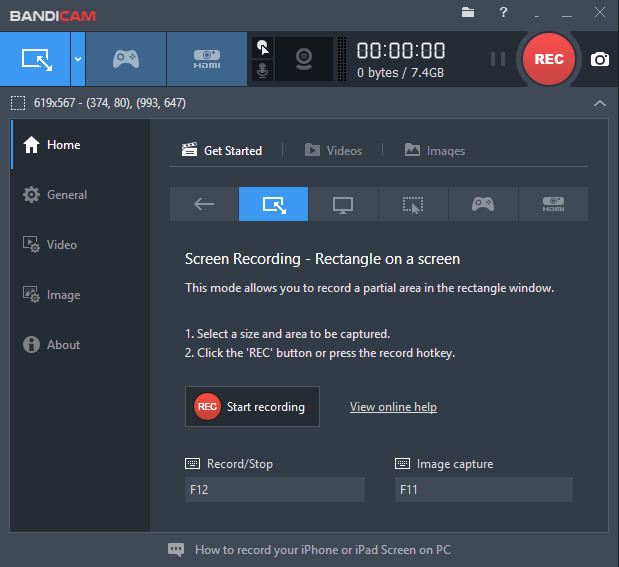The height and width of the screenshot is (567, 619).
Task: Click the Screen Recording - Rectangle heading
Action: point(322,259)
